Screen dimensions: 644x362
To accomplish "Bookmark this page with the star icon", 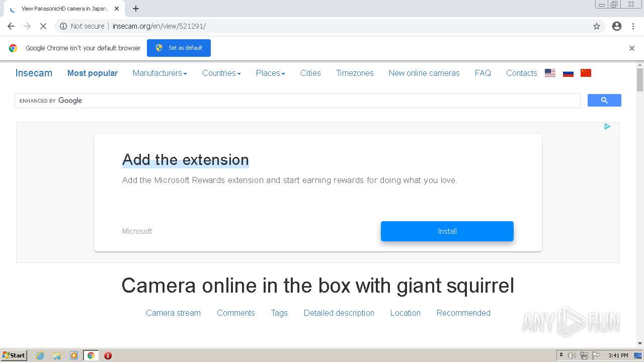I will point(597,26).
